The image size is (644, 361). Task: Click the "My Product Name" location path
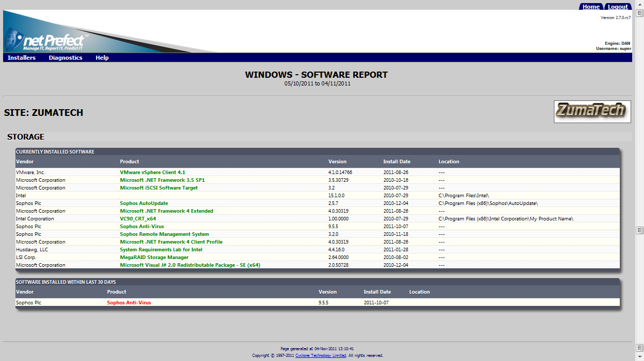[x=506, y=219]
